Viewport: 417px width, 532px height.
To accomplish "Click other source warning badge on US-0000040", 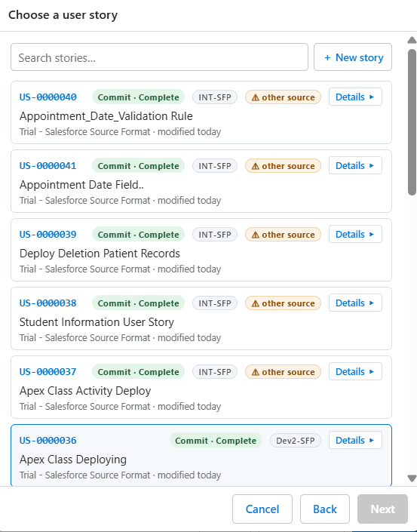I will click(283, 97).
